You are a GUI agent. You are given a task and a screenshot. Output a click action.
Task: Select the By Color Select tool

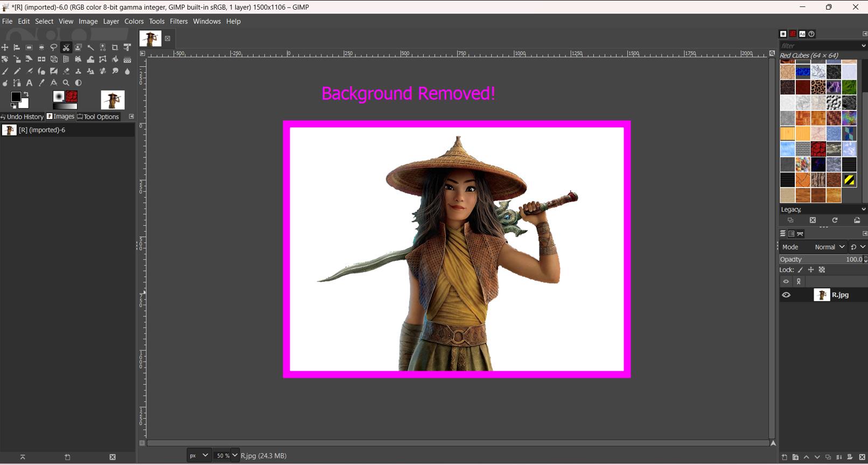pos(103,47)
